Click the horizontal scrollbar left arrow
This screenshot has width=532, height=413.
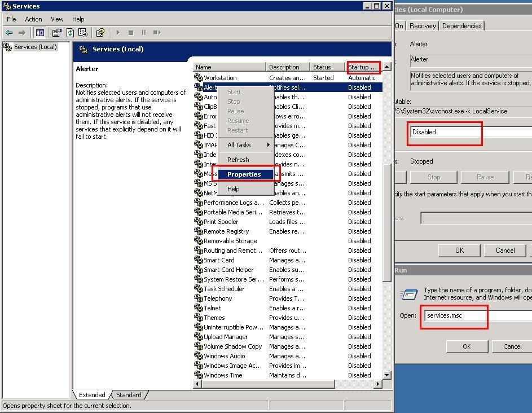coord(197,384)
